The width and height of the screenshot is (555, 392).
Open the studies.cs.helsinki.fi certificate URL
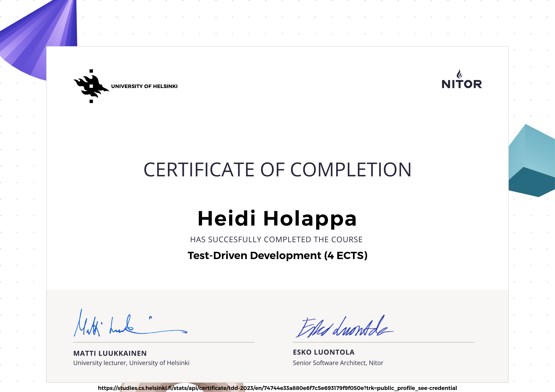[x=277, y=388]
